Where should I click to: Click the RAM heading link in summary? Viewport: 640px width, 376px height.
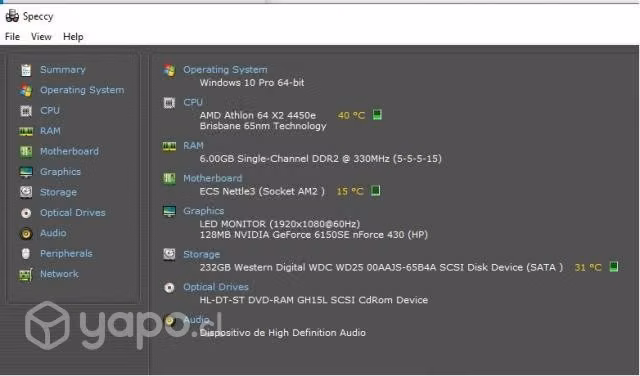point(193,146)
